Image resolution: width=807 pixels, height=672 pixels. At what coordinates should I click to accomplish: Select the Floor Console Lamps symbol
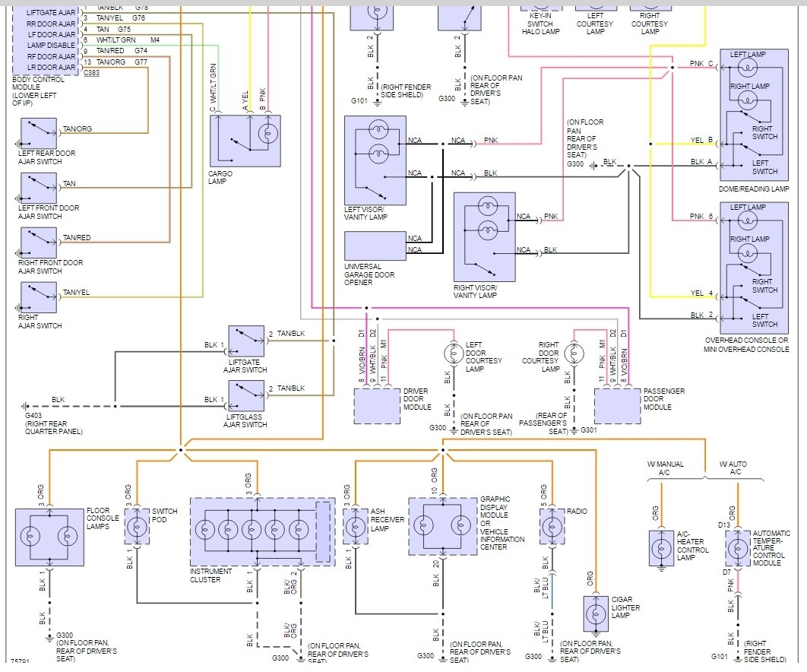49,537
